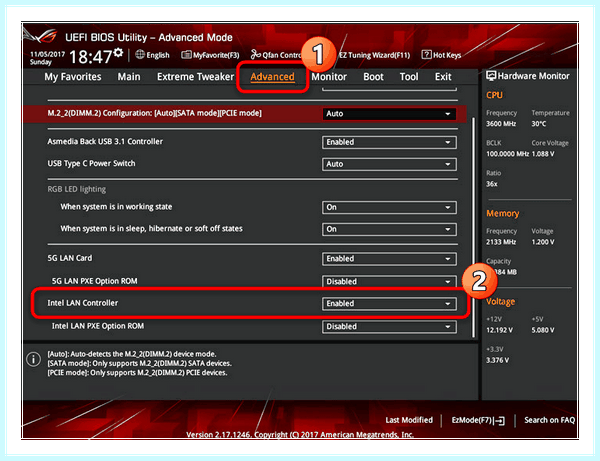Click Intel LAN PXE Option ROM label
The height and width of the screenshot is (461, 600).
[x=98, y=326]
